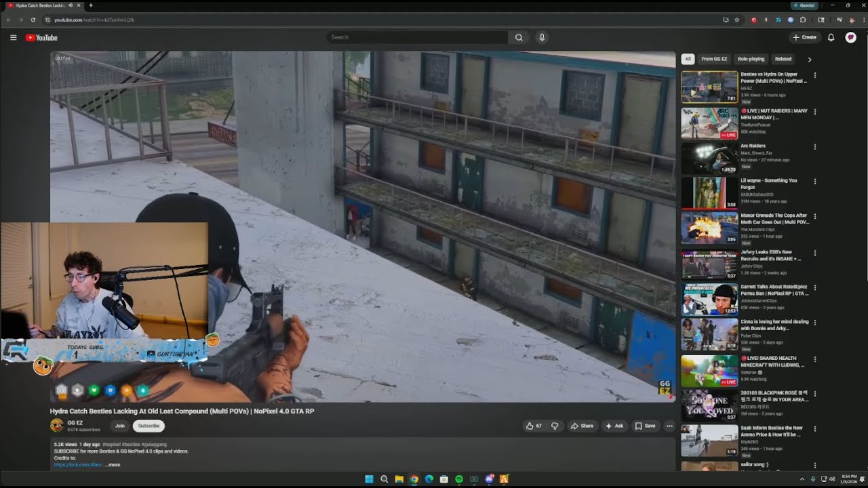Open options for Besties vs Hydra video
The width and height of the screenshot is (868, 488).
[815, 75]
